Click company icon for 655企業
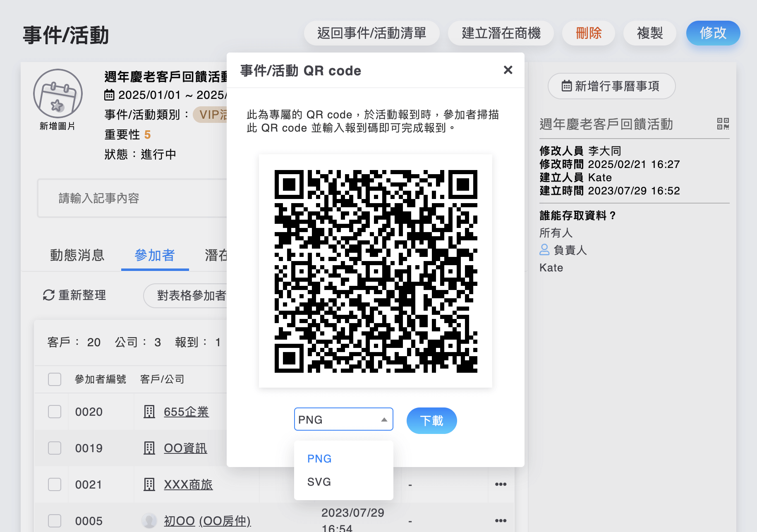Image resolution: width=757 pixels, height=532 pixels. coord(149,412)
